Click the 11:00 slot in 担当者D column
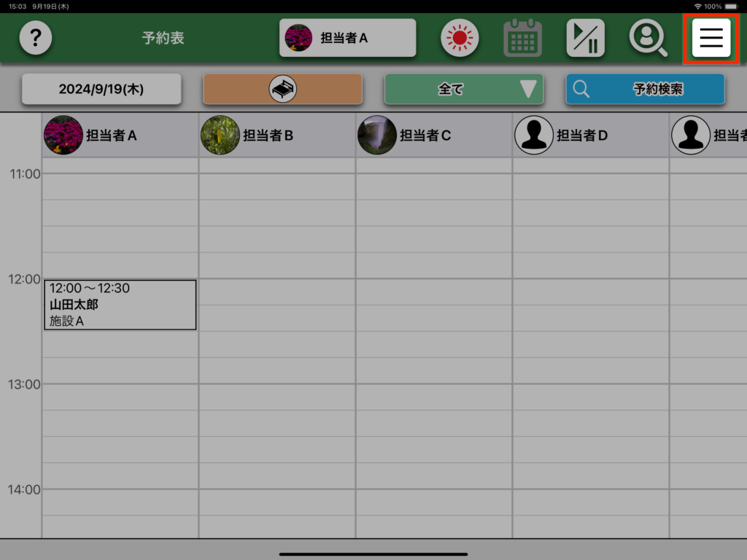The width and height of the screenshot is (747, 560). tap(591, 187)
